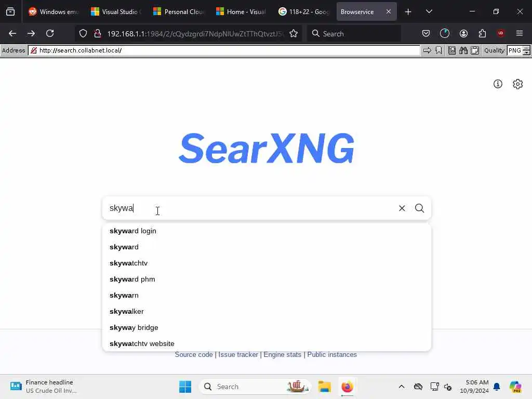Open the Windows Start menu
Viewport: 532px width, 399px height.
(185, 387)
